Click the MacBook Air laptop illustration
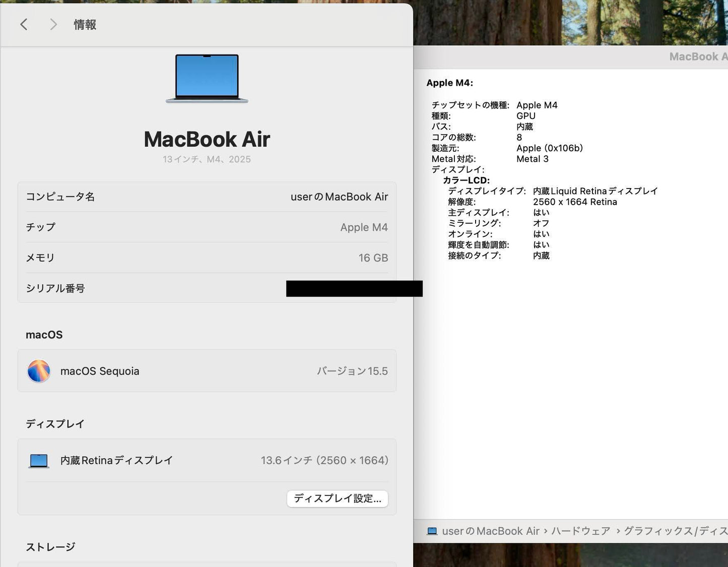This screenshot has height=567, width=728. pyautogui.click(x=206, y=78)
